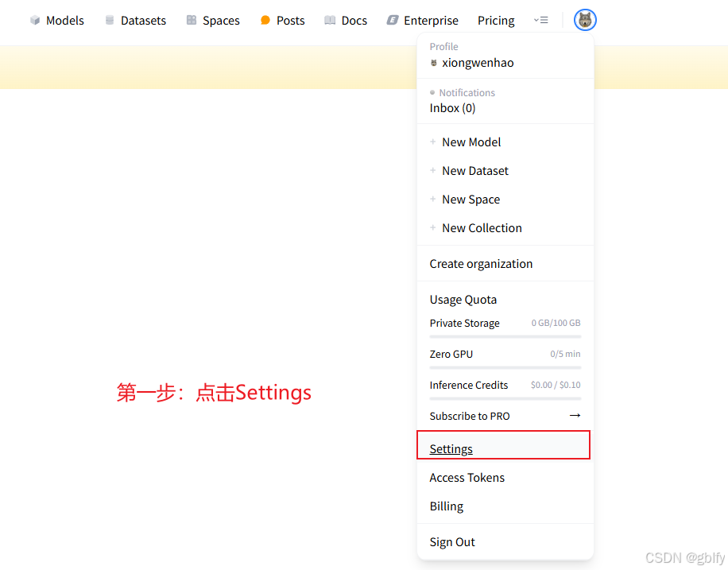
Task: Open the user avatar menu
Action: click(x=585, y=20)
